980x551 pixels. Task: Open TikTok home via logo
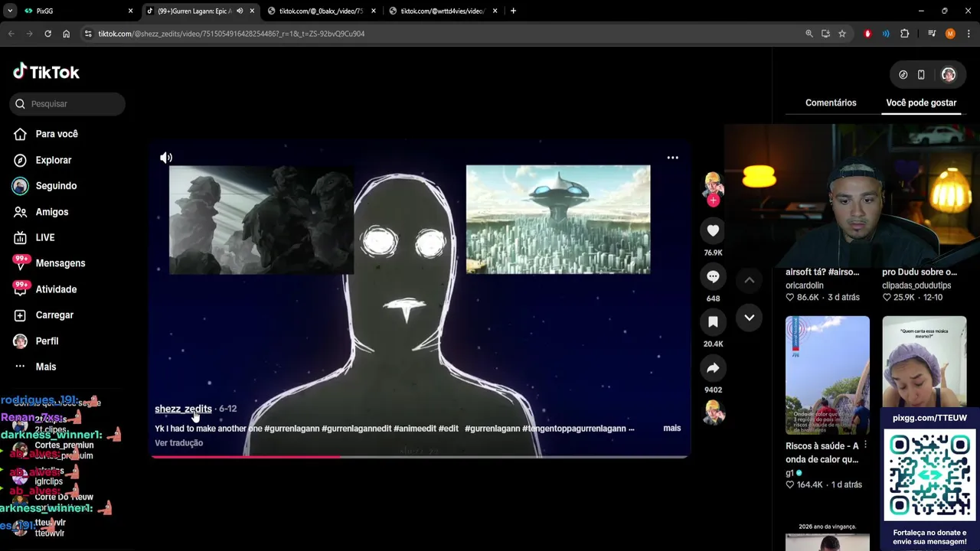pyautogui.click(x=46, y=72)
